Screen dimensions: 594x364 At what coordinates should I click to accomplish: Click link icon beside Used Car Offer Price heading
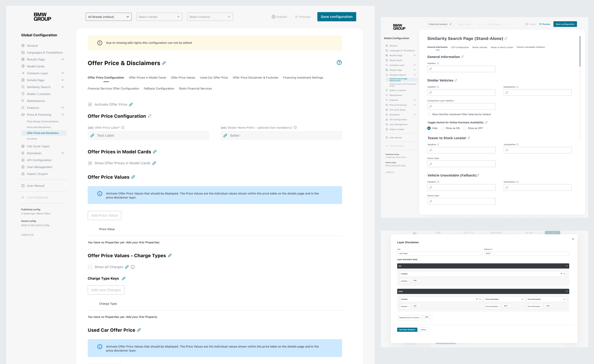click(139, 330)
